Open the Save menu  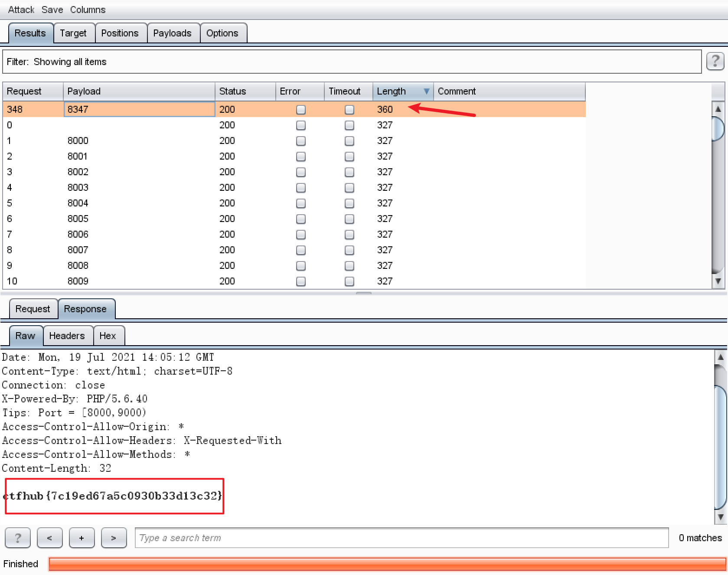(x=52, y=10)
